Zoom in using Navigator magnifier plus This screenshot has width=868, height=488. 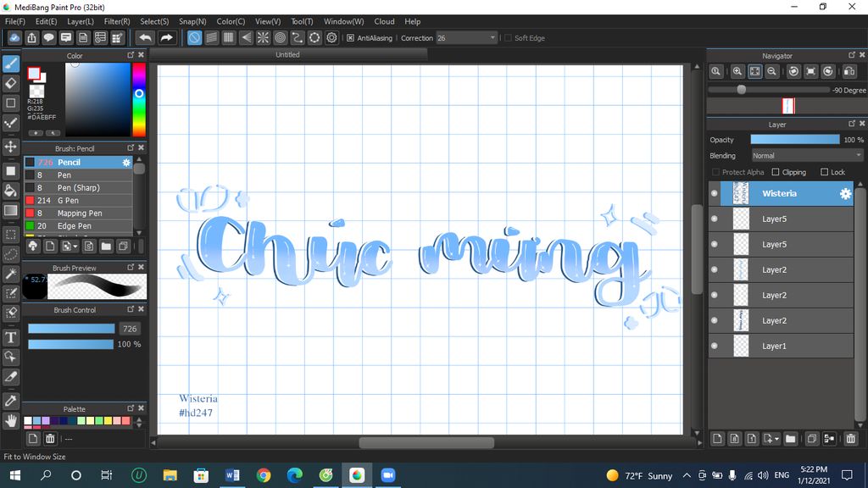(737, 71)
